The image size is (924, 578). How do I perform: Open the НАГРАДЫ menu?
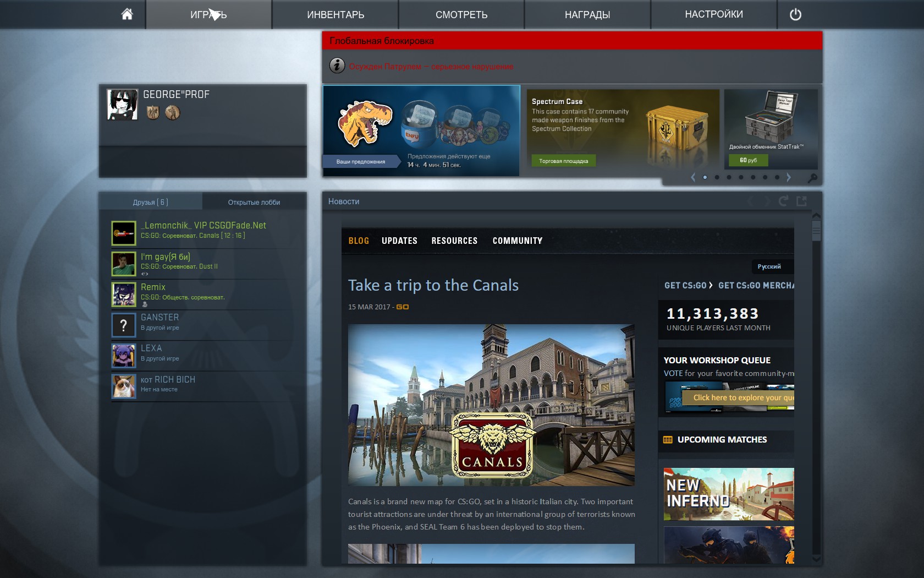point(587,14)
